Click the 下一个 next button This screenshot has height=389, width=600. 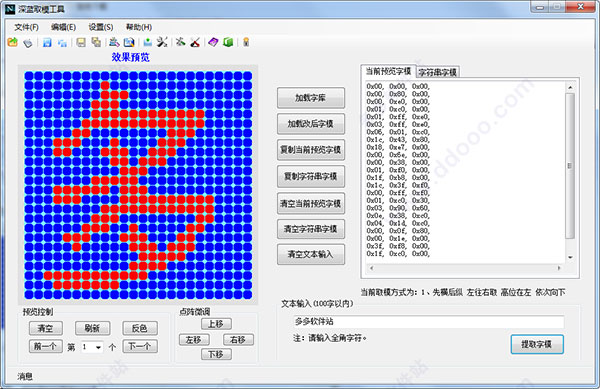(x=140, y=347)
